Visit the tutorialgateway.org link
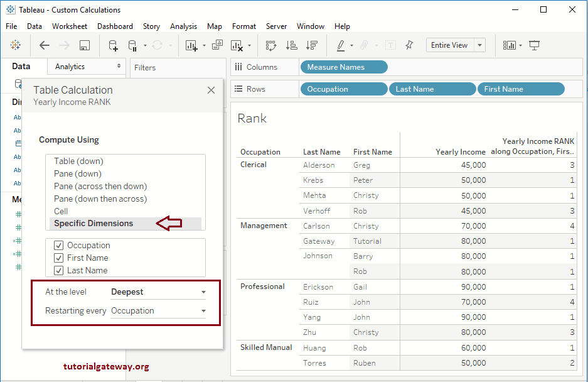588x382 pixels. click(105, 366)
